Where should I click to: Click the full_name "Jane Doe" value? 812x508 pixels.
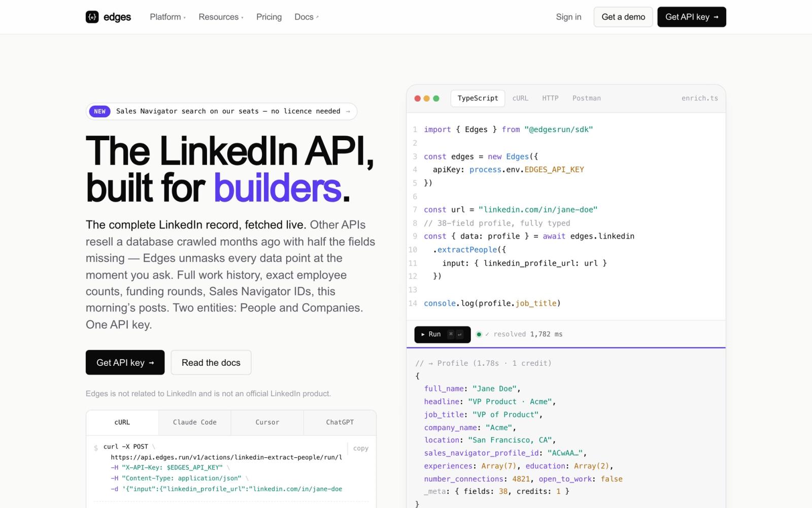(494, 389)
